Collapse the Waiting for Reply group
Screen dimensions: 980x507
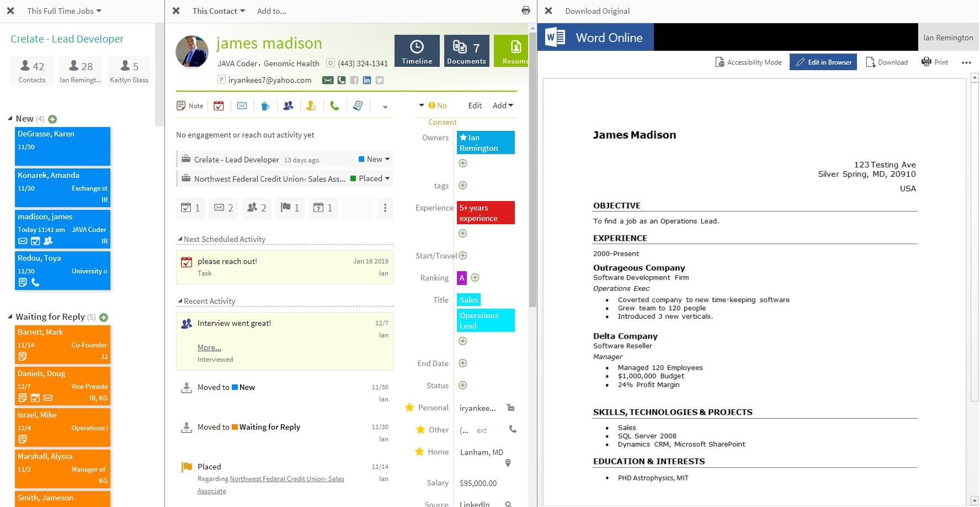(x=10, y=317)
